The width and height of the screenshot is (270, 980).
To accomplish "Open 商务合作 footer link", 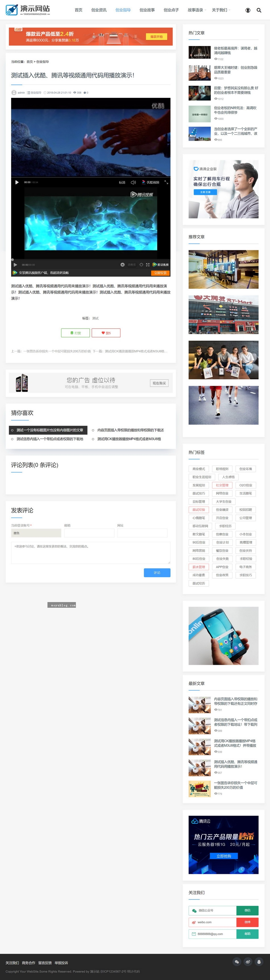I will 28,963.
